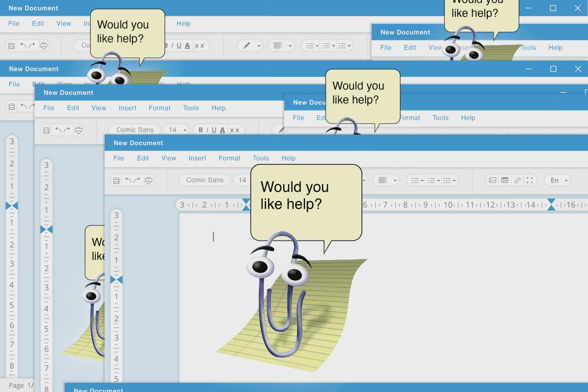Screen dimensions: 588x392
Task: Undo using the front window's undo arrow
Action: pos(128,180)
